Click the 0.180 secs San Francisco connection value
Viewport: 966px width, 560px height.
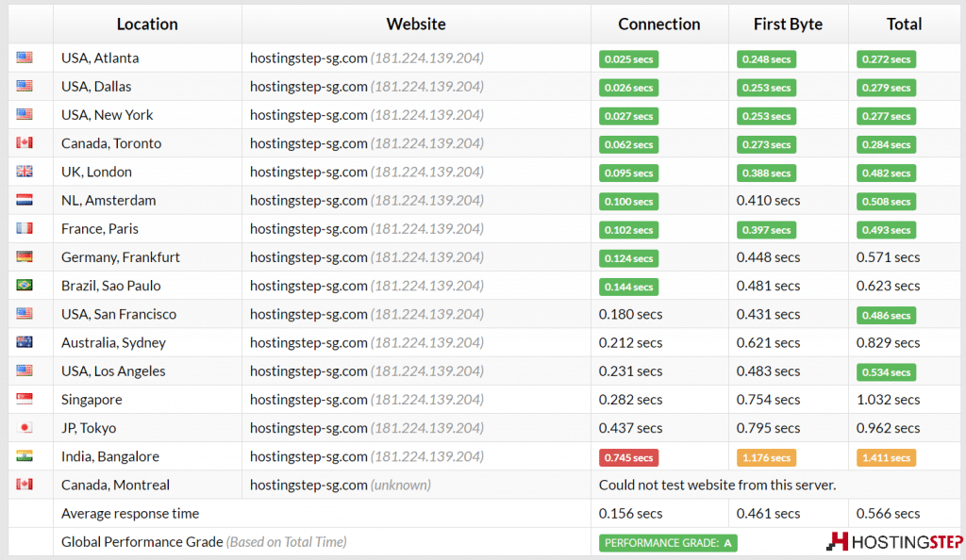630,314
